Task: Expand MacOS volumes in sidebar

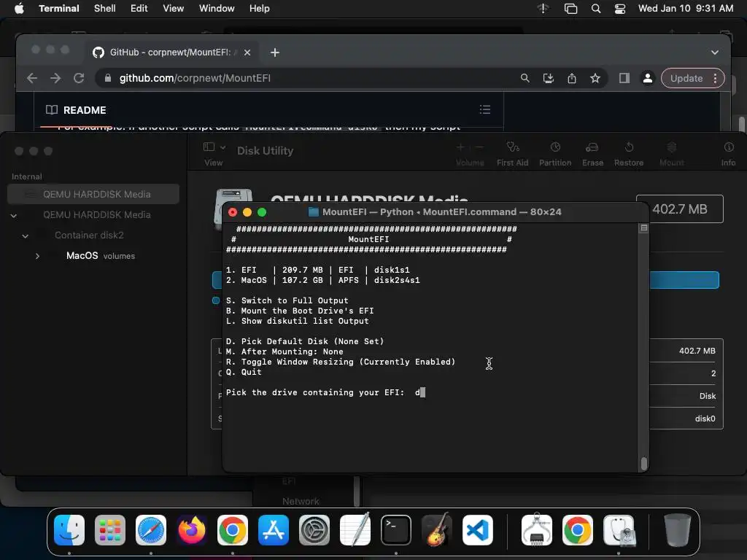Action: click(x=37, y=256)
